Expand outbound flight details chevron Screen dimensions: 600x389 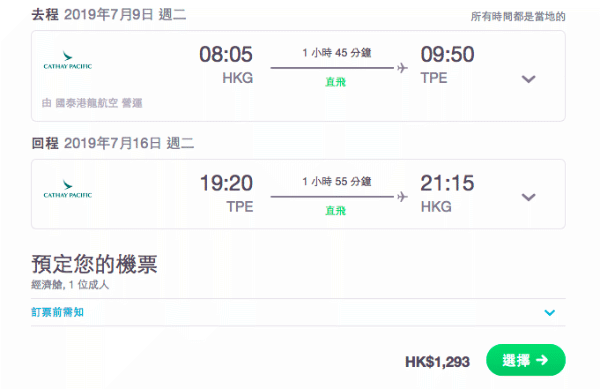(528, 79)
